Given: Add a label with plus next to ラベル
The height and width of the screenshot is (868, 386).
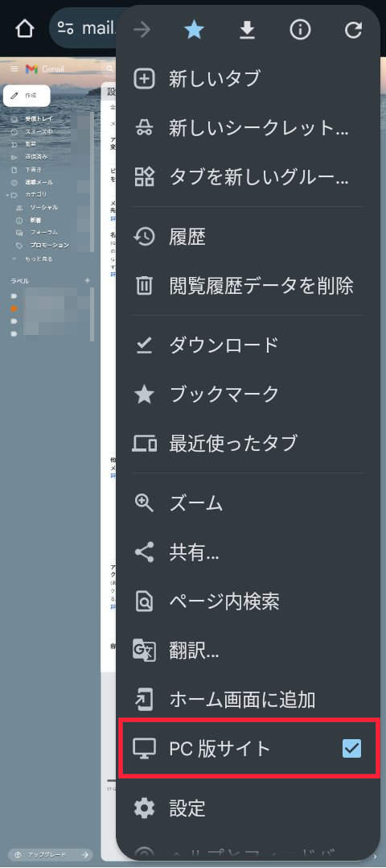Looking at the screenshot, I should tap(87, 281).
